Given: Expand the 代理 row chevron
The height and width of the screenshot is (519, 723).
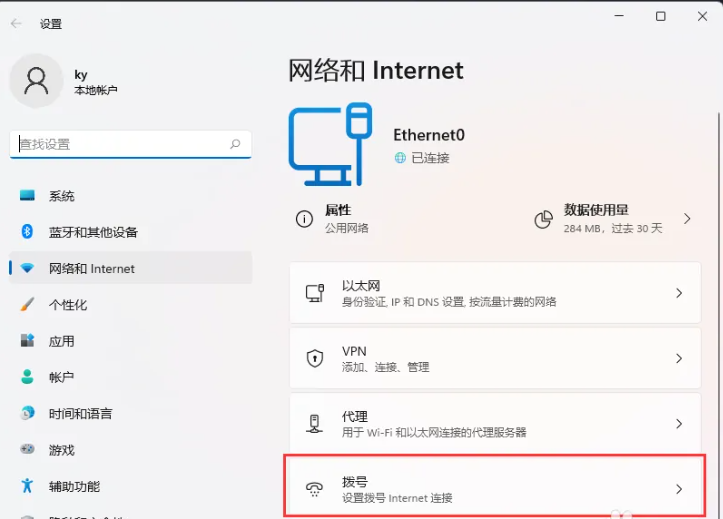Looking at the screenshot, I should click(x=679, y=424).
